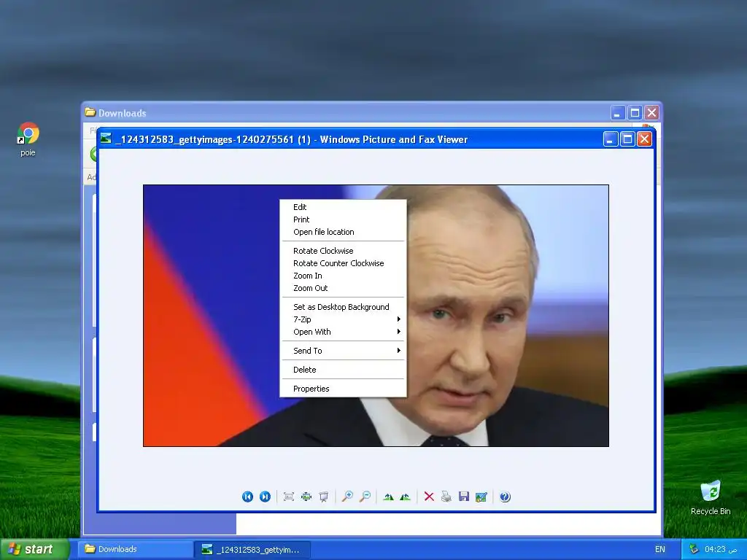Go to Next Image in viewer toolbar
The width and height of the screenshot is (747, 560).
point(265,497)
